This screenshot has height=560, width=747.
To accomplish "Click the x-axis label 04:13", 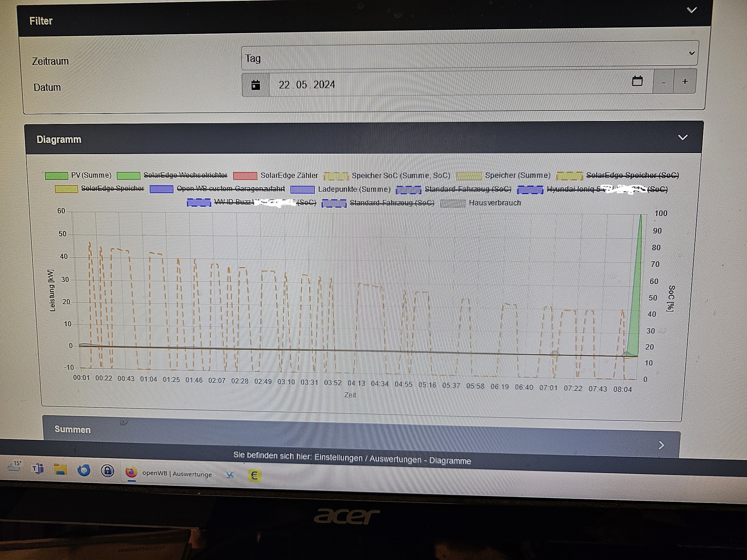I will pos(356,383).
